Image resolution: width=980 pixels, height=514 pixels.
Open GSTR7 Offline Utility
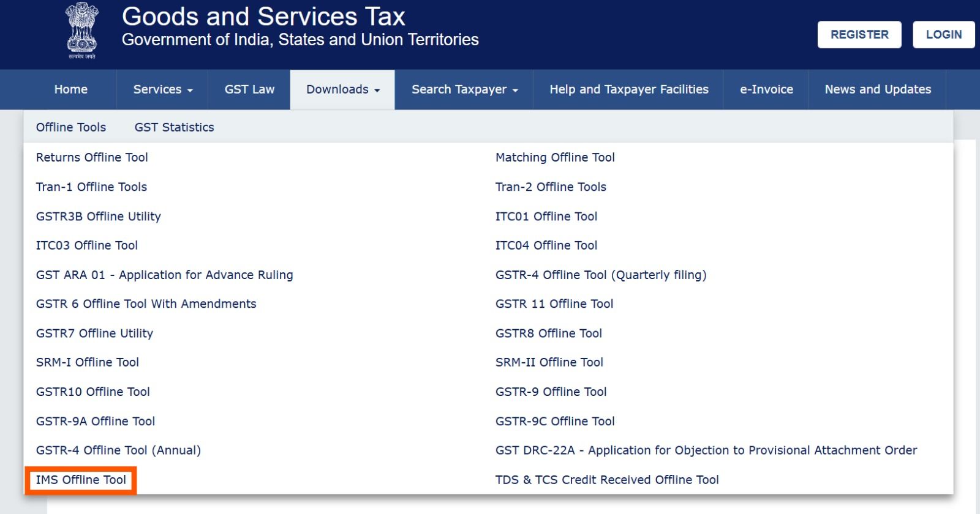(94, 333)
